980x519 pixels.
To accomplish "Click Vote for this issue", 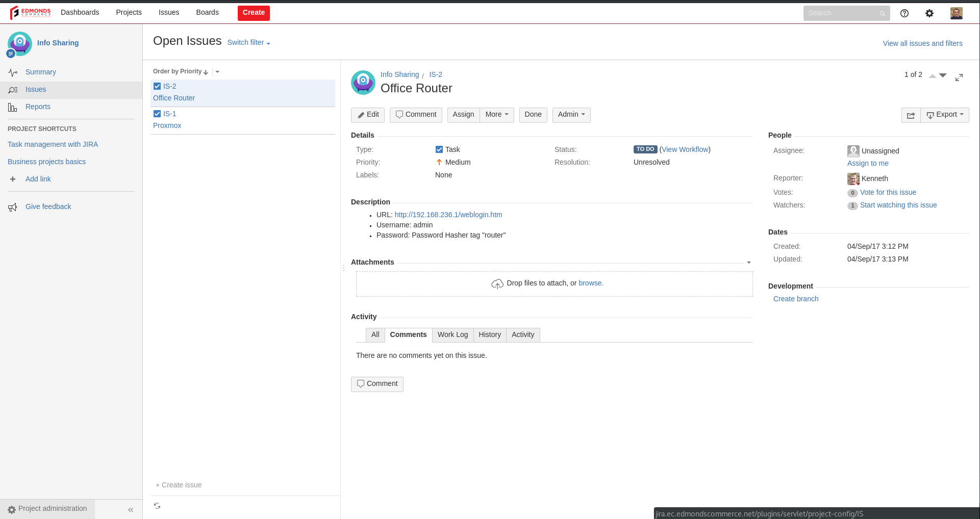I will pos(888,193).
